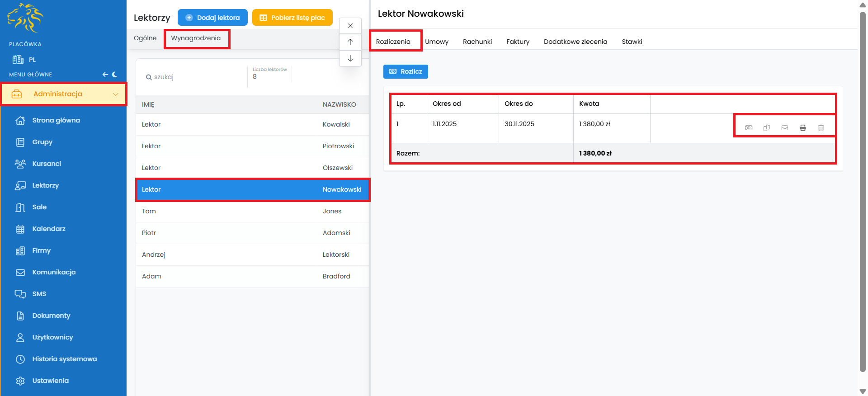Image resolution: width=868 pixels, height=396 pixels.
Task: Print the settlement using the printer icon
Action: [x=802, y=128]
